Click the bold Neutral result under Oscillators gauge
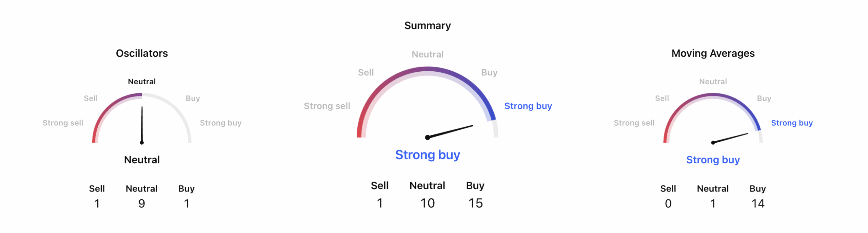The height and width of the screenshot is (233, 868). click(x=142, y=160)
